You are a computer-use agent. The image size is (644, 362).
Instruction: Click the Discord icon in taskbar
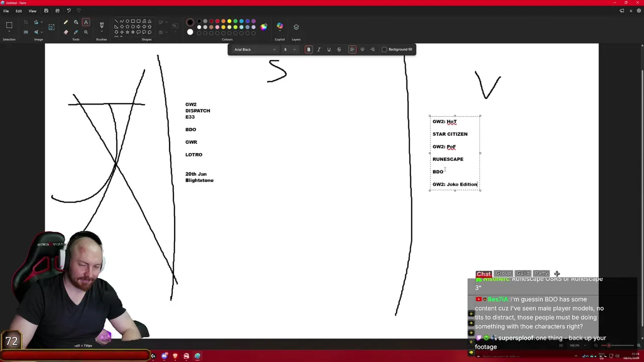[164, 356]
